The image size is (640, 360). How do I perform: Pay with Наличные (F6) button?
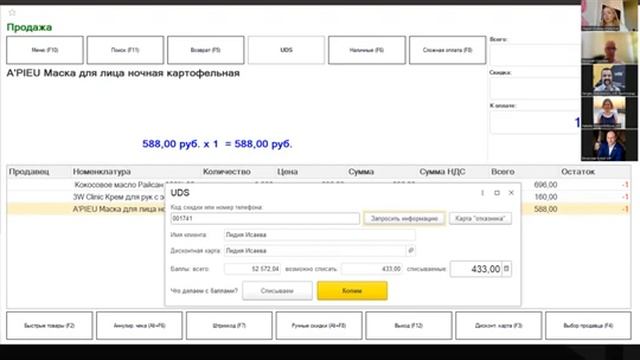coord(367,50)
